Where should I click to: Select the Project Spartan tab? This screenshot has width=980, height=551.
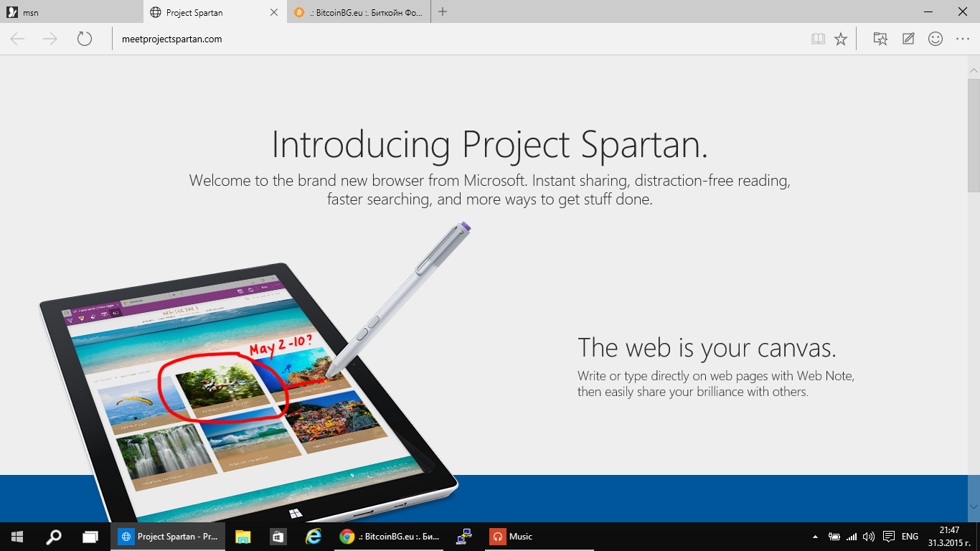coord(215,12)
